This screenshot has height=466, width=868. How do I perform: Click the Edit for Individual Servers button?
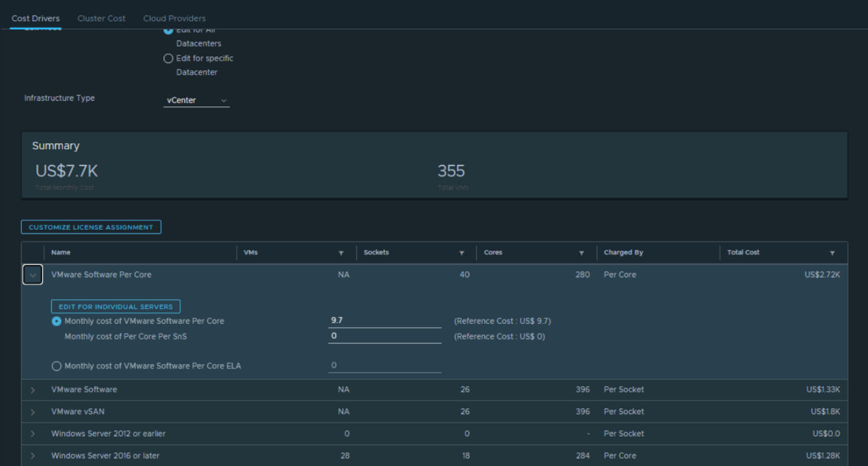coord(115,306)
